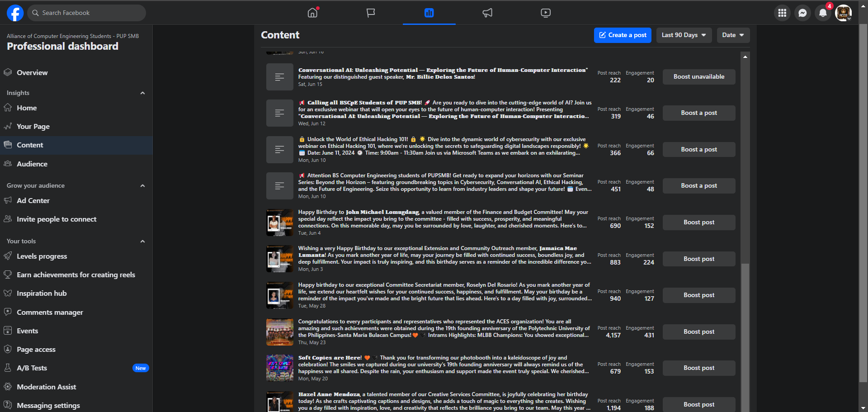
Task: Click the Levels progress rocket icon
Action: point(8,256)
